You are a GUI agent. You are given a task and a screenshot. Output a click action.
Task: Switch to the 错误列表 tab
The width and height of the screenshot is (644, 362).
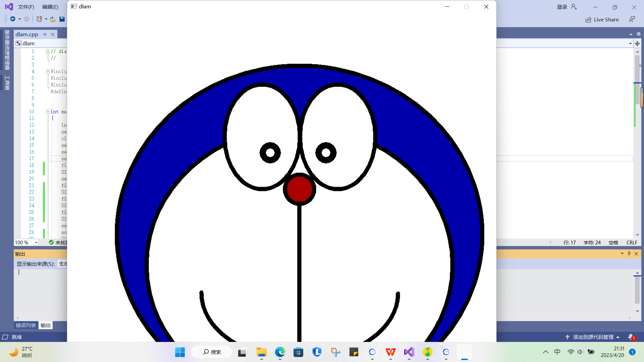pos(26,325)
